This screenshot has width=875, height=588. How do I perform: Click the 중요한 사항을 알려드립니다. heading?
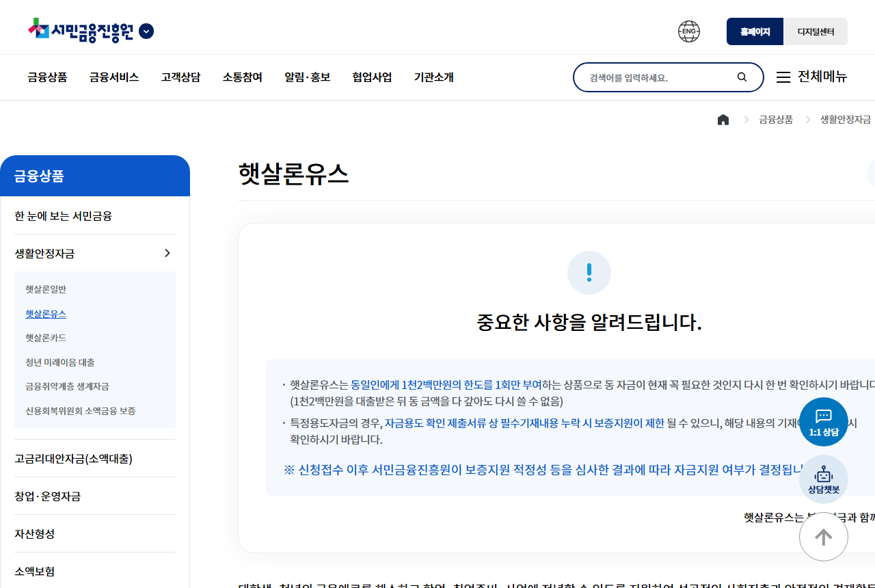tap(589, 322)
